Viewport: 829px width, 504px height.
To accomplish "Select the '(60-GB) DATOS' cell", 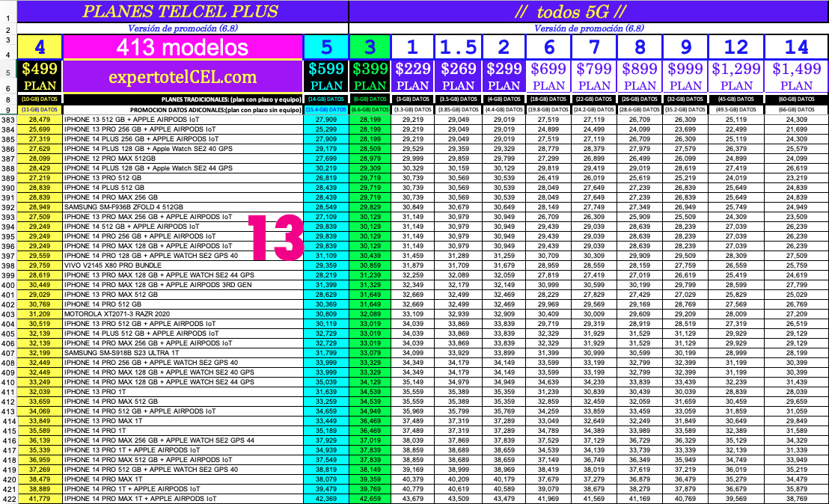I will (x=797, y=99).
